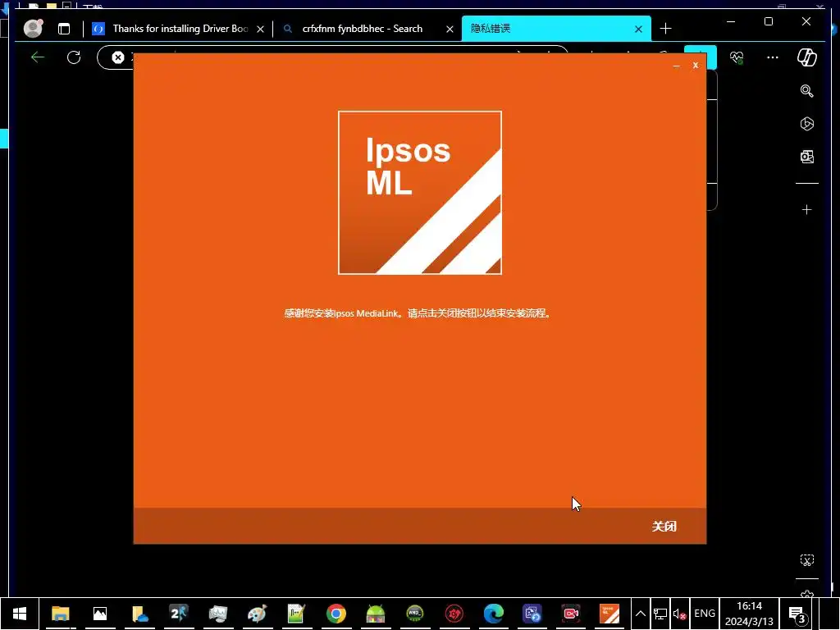Open the notepad editor icon on the taskbar
The height and width of the screenshot is (630, 840).
(x=297, y=614)
